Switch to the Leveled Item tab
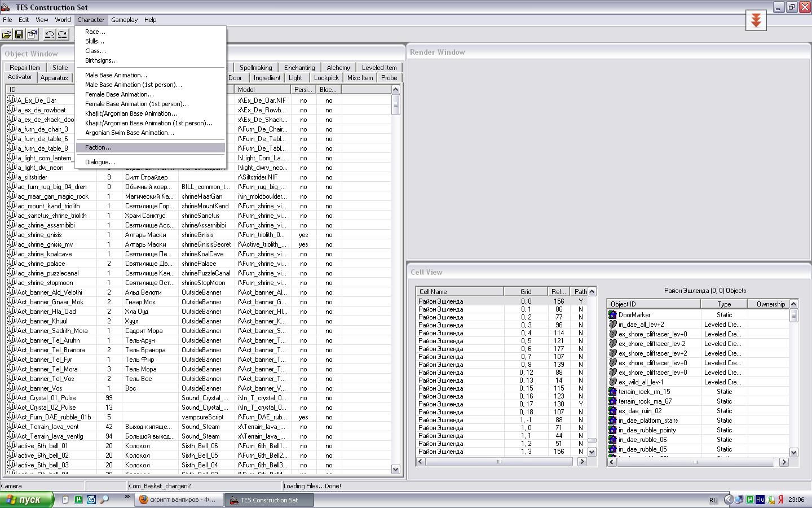This screenshot has width=812, height=508. pyautogui.click(x=379, y=67)
